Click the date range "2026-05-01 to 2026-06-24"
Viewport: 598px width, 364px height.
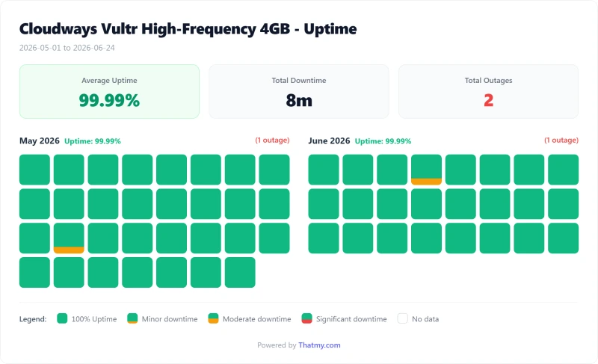[67, 48]
